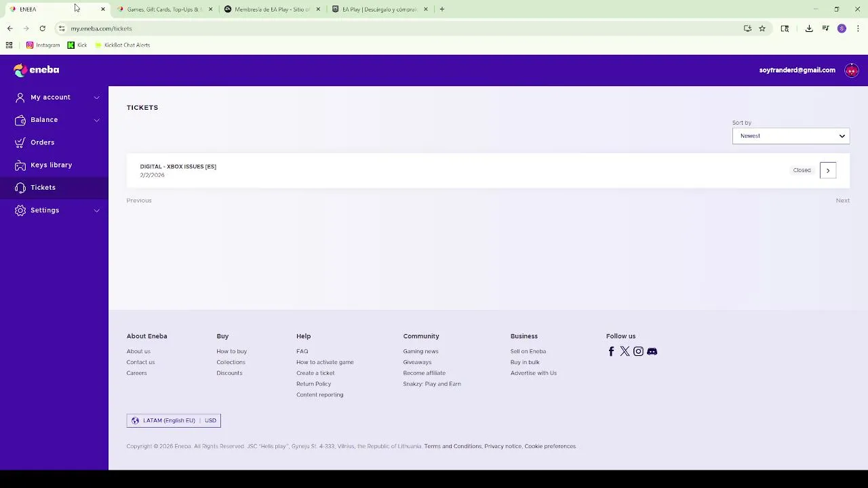This screenshot has width=868, height=488.
Task: Open the Sort by Newest dropdown
Action: click(791, 136)
